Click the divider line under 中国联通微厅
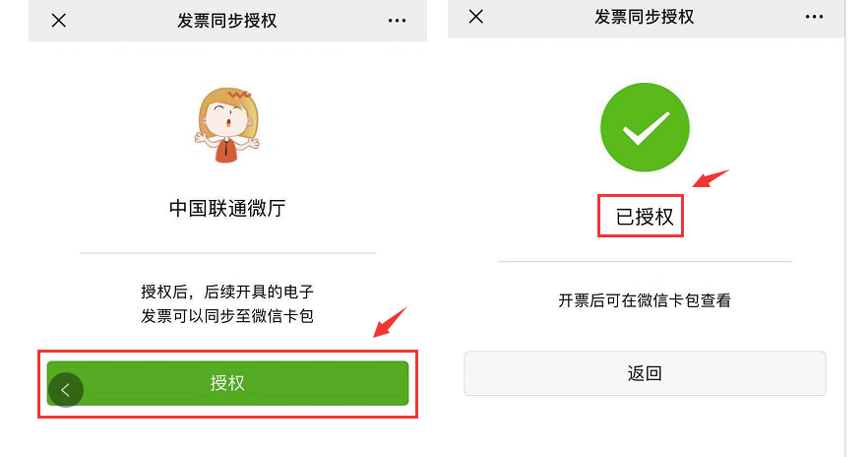The image size is (868, 457). coord(227,253)
